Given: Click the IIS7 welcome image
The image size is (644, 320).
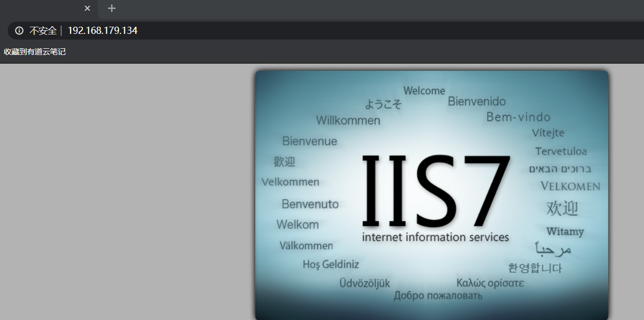Looking at the screenshot, I should 432,195.
